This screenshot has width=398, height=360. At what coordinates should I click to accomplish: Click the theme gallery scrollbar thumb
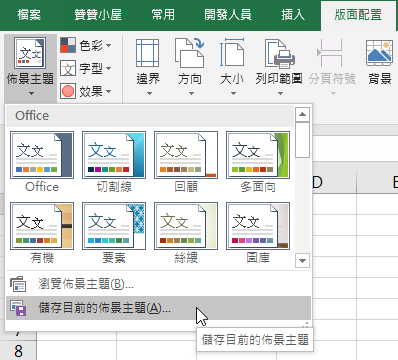tap(302, 140)
